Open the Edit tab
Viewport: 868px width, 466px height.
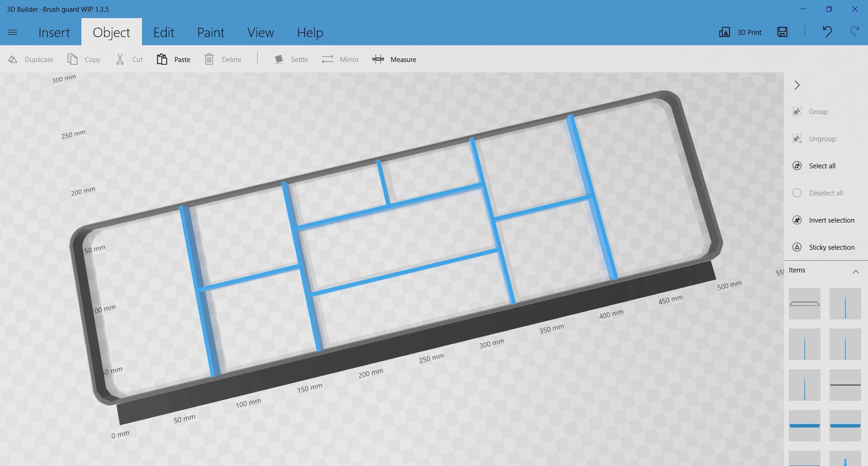[164, 33]
